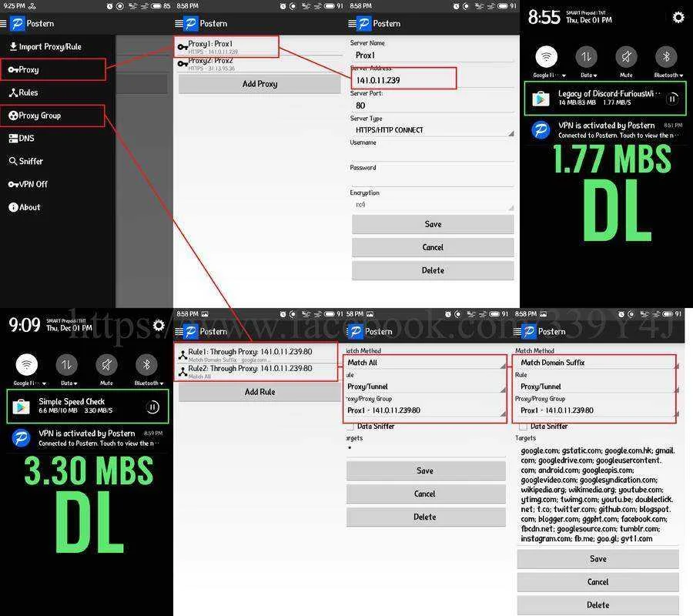Tap the Add Proxy button
The image size is (693, 616).
(x=259, y=83)
